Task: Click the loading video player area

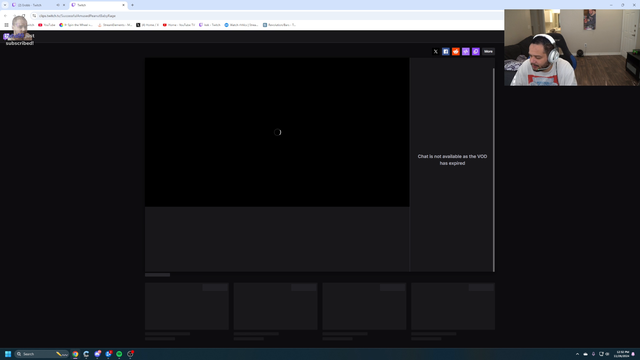Action: coord(277,132)
